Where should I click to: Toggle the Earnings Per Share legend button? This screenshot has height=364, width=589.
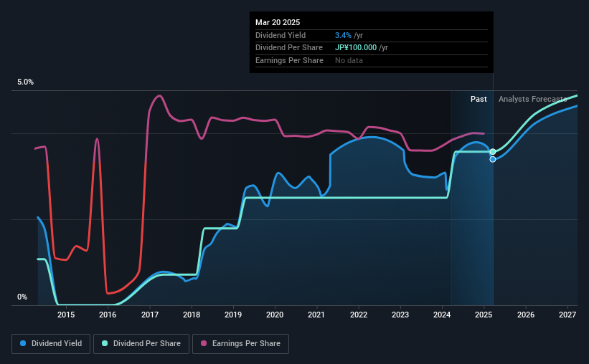pyautogui.click(x=240, y=344)
